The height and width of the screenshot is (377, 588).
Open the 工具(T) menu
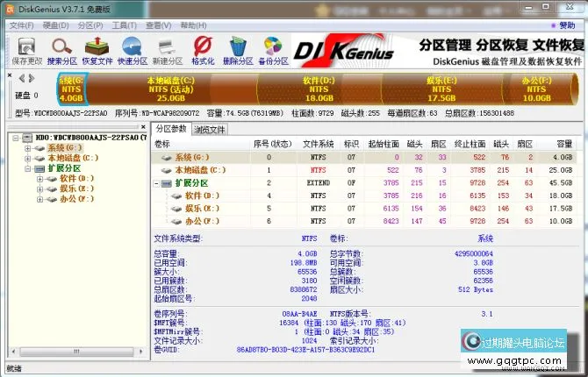click(125, 25)
